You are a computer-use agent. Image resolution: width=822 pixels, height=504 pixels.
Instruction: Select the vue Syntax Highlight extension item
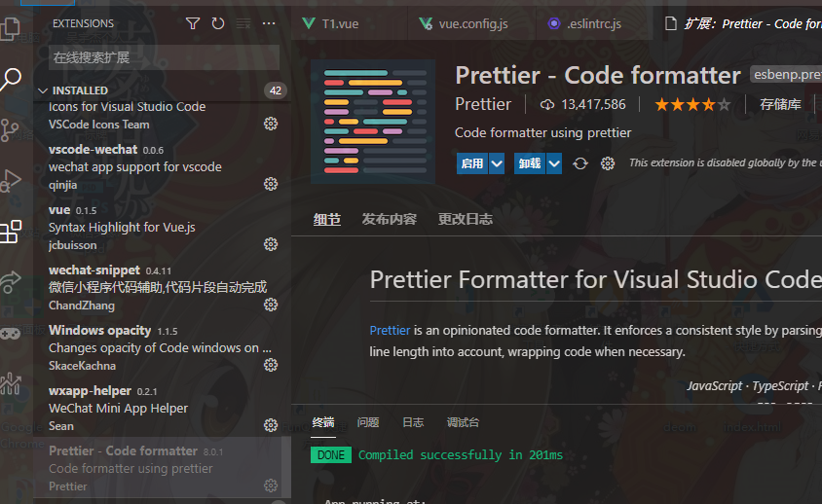pyautogui.click(x=162, y=227)
